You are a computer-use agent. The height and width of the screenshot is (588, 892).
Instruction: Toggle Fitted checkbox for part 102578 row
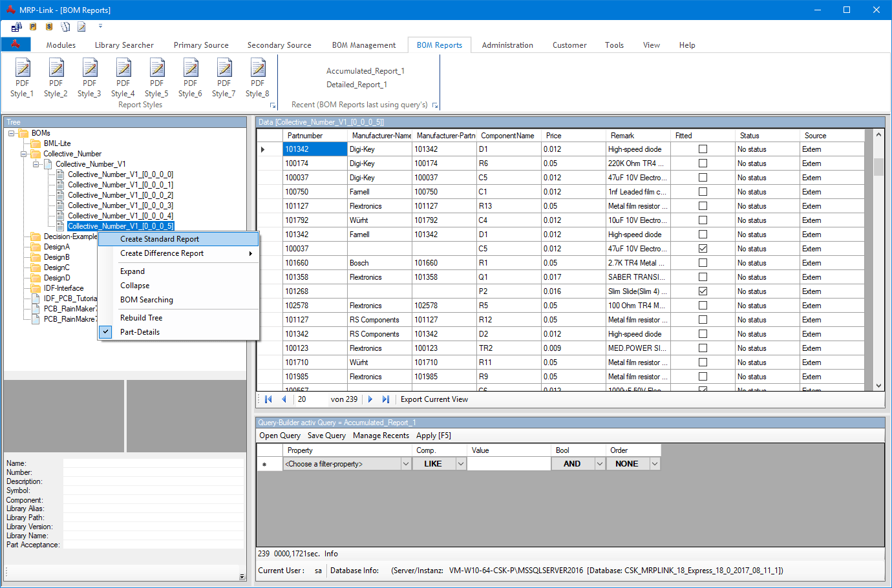tap(703, 306)
